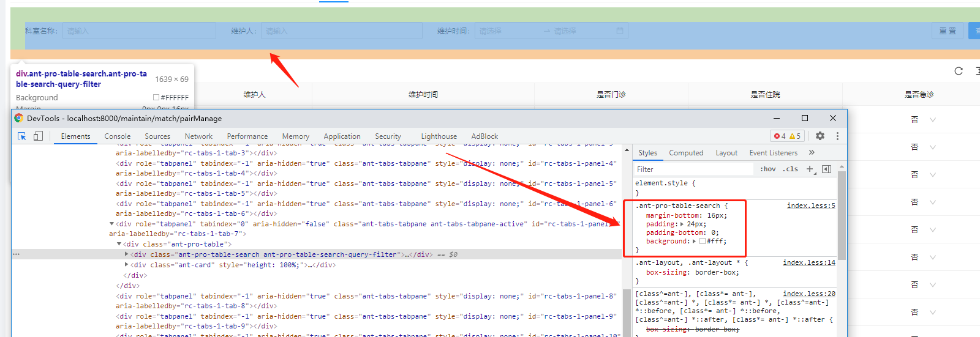Expand the ant-pro-table-search div node
The image size is (980, 337).
(126, 254)
